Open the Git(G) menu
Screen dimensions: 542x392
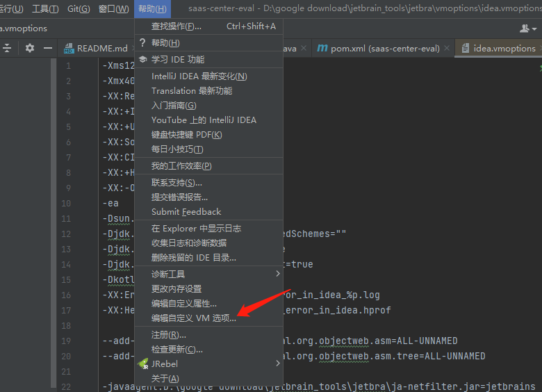coord(79,8)
